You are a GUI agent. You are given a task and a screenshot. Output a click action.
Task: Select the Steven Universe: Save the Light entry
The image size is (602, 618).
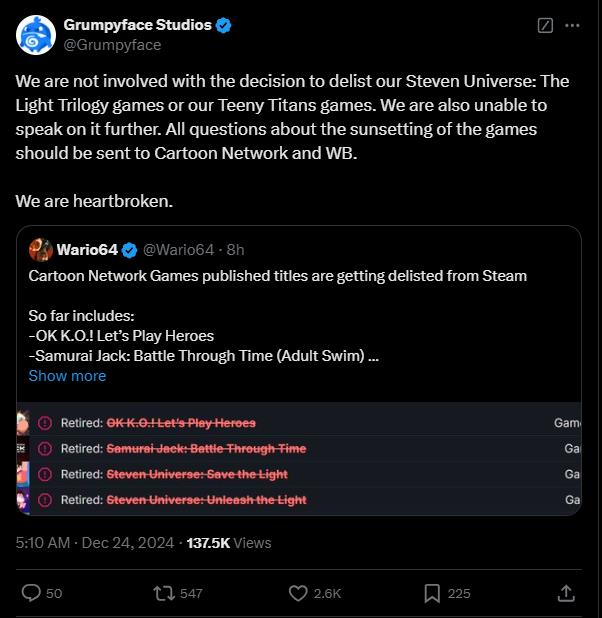point(197,474)
